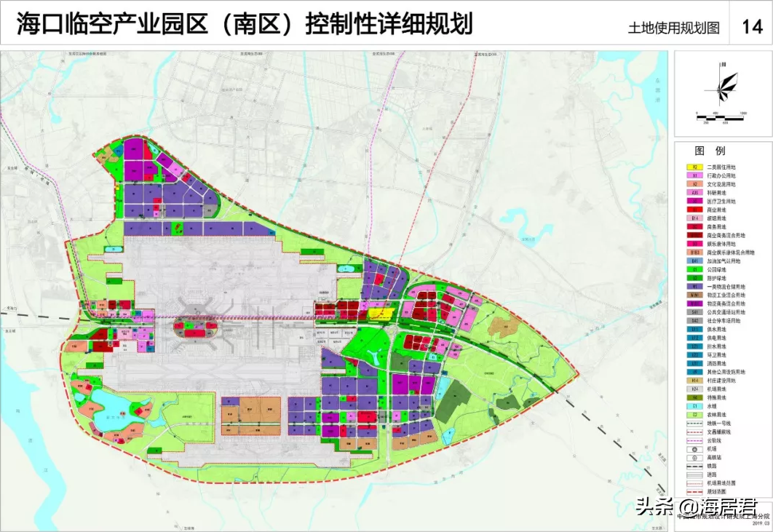Pick the bright green G1 公园绿地 swatch
Viewport: 773px width, 532px height.
pos(694,270)
